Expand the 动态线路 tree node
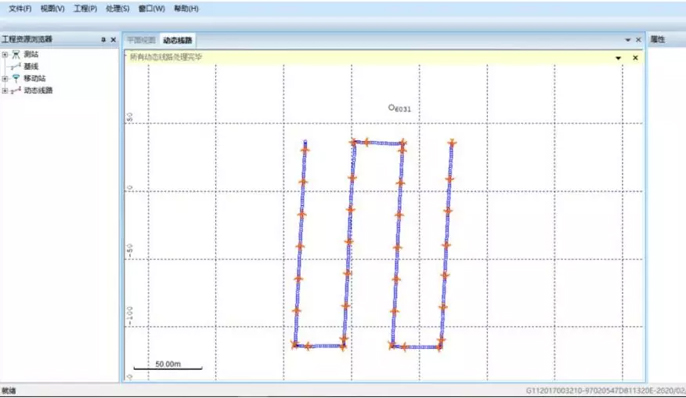 [x=5, y=91]
